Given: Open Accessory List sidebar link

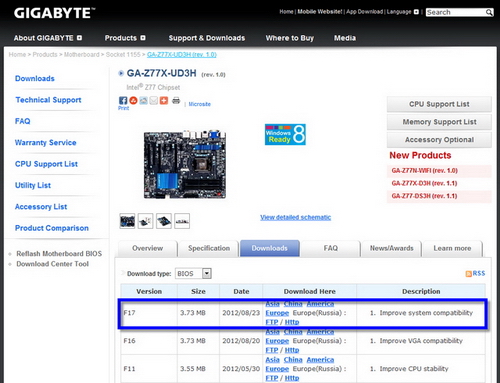Looking at the screenshot, I should tap(41, 207).
